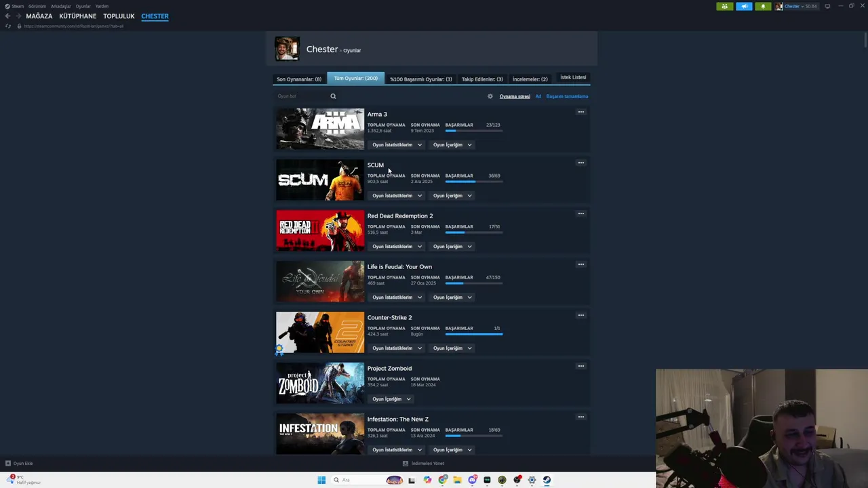Viewport: 868px width, 488px height.
Task: Open the three-dot menu for Red Dead Redemption 2
Action: 580,213
